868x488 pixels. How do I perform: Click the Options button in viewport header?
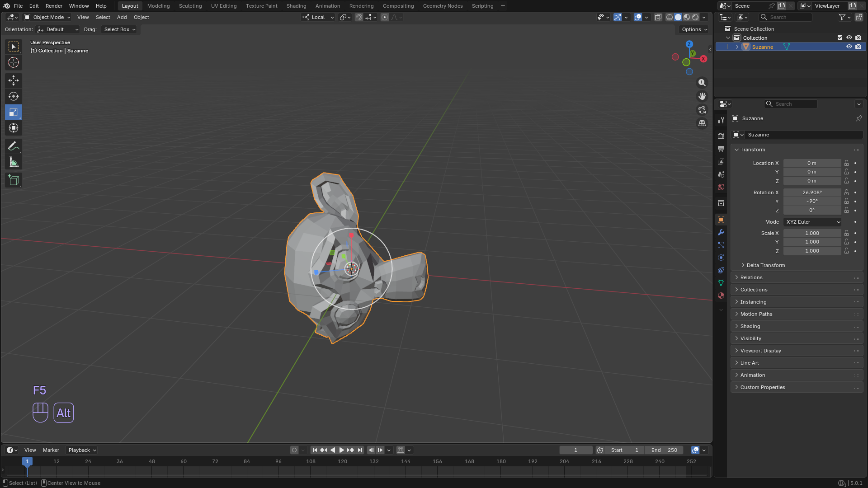click(x=694, y=29)
